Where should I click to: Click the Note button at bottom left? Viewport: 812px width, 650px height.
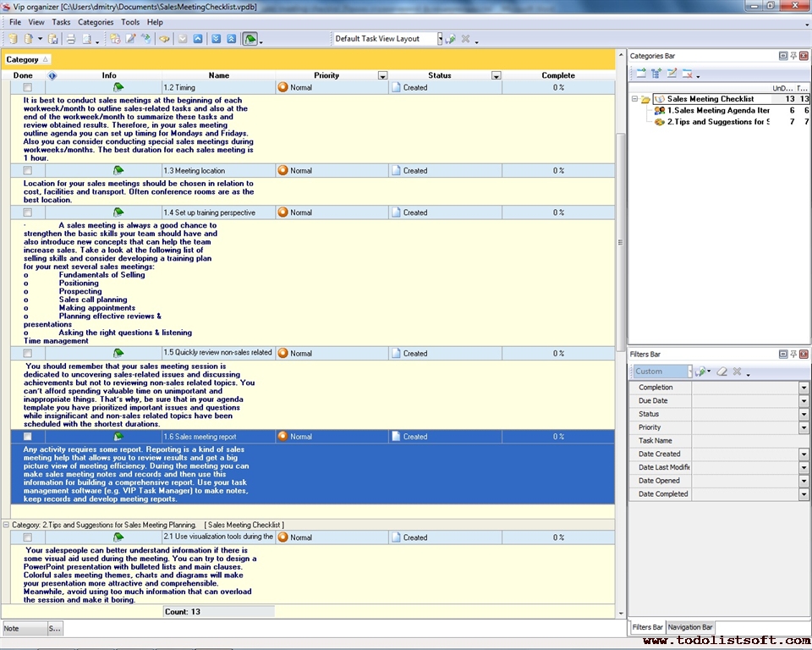click(x=23, y=628)
